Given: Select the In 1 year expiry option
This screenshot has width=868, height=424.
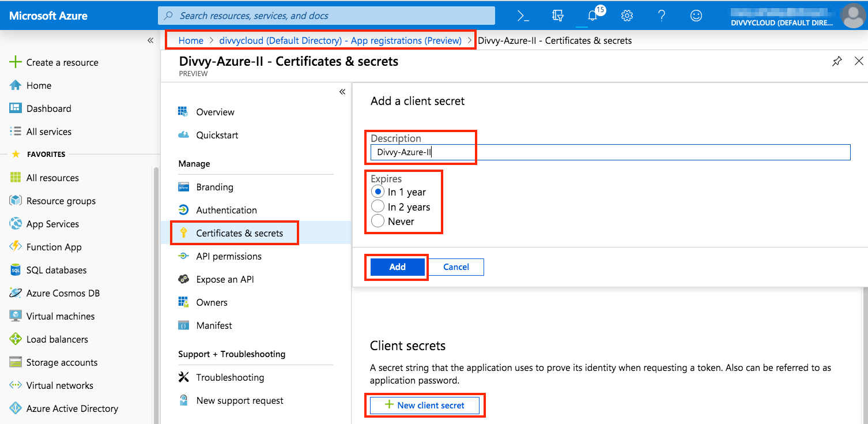Looking at the screenshot, I should coord(378,192).
